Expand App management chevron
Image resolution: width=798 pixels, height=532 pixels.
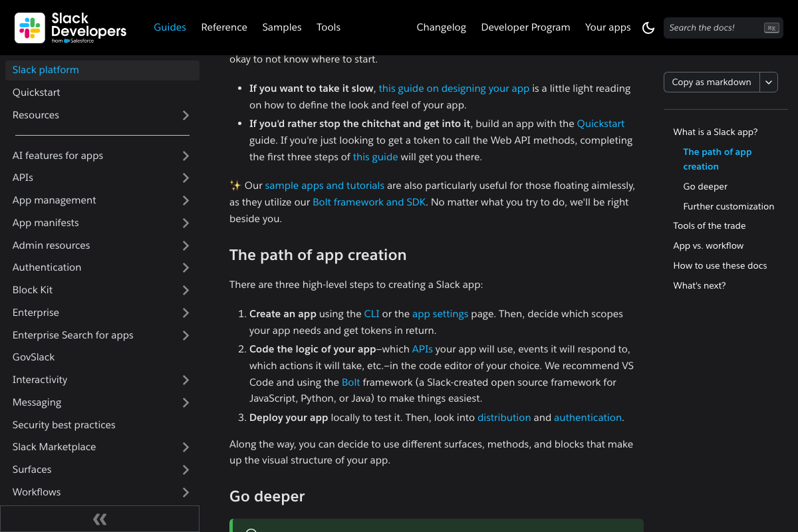[x=186, y=200]
